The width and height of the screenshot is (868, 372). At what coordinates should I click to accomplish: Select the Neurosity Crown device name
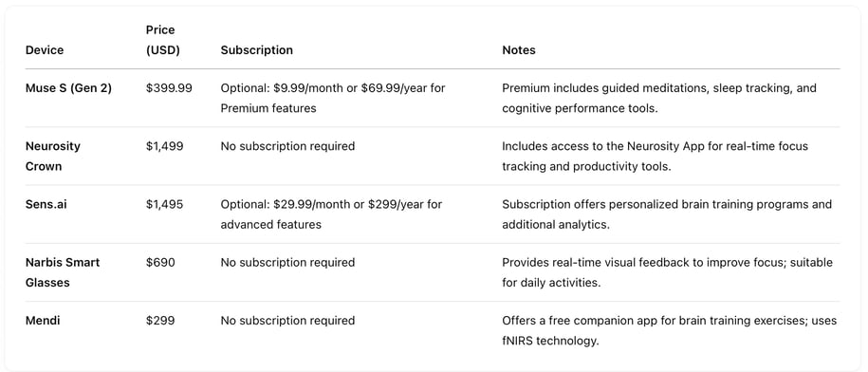53,156
